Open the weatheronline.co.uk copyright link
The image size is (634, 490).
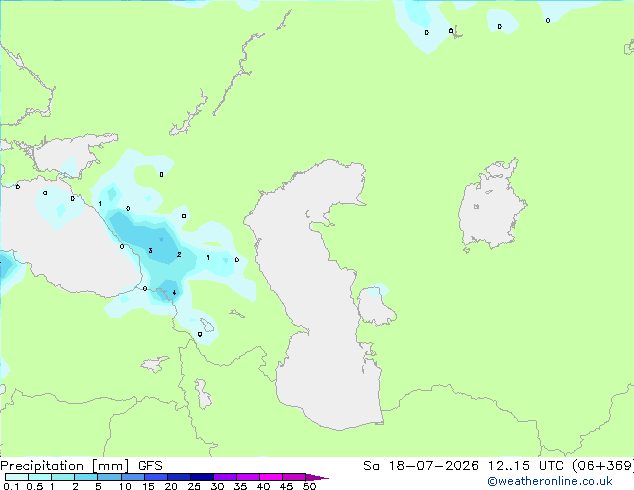point(550,481)
